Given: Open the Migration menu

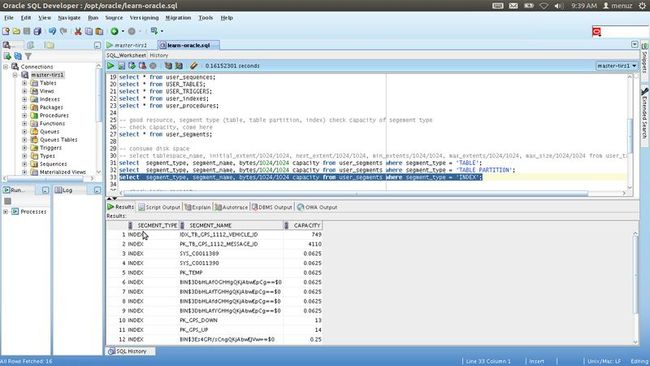Looking at the screenshot, I should (x=178, y=18).
